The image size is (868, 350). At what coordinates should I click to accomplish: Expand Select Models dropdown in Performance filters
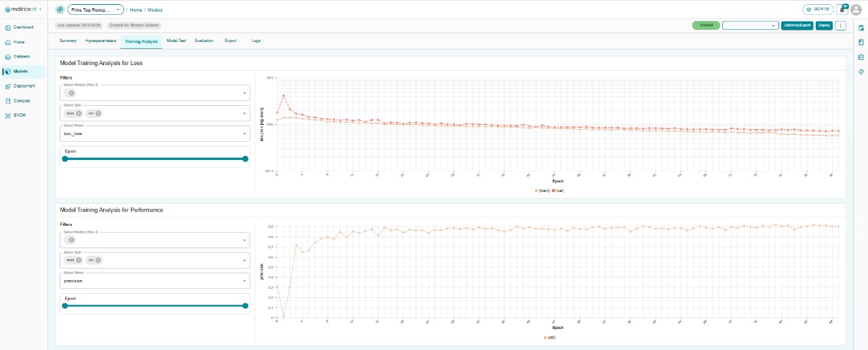(244, 240)
